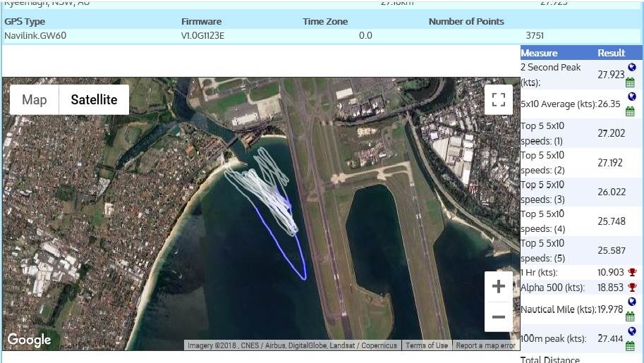Click calendar icon for Nautical Mile

point(631,316)
